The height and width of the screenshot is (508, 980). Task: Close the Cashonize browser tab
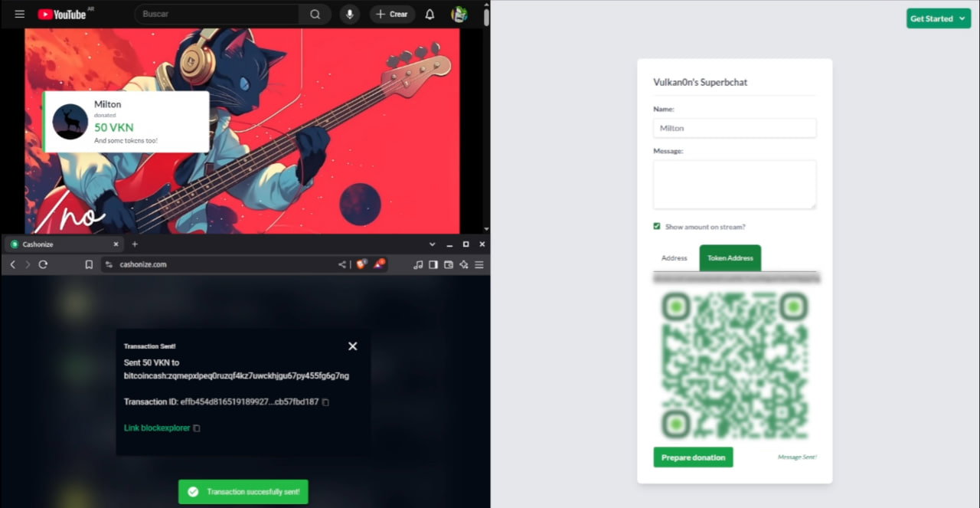[116, 244]
